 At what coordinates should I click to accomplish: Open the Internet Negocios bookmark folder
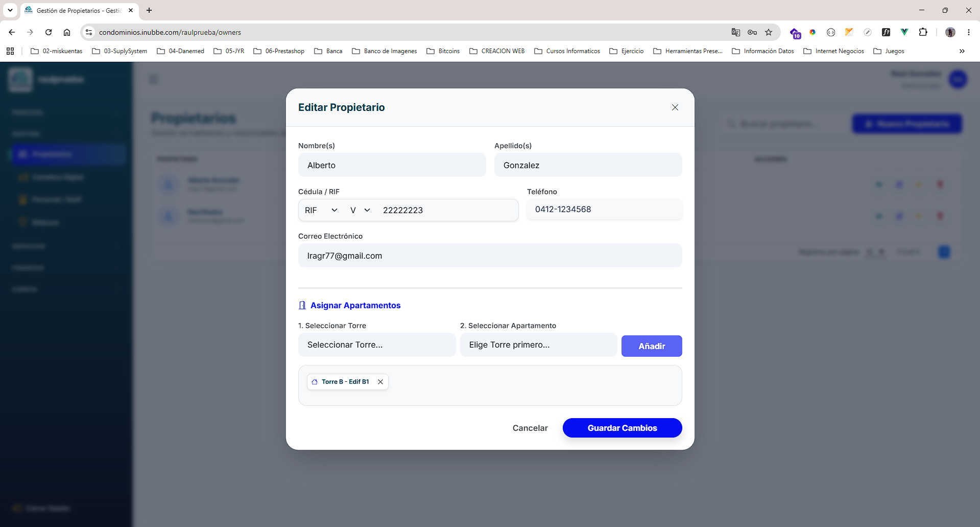click(x=834, y=51)
